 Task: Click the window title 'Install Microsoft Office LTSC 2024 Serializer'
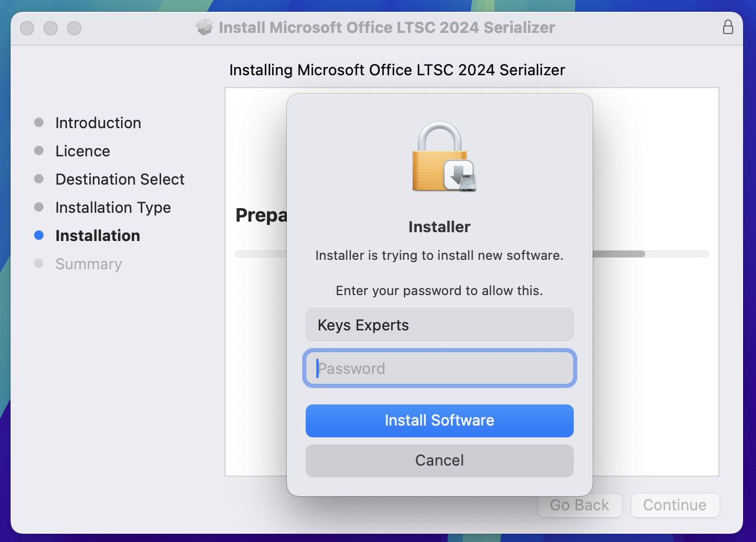click(x=387, y=28)
